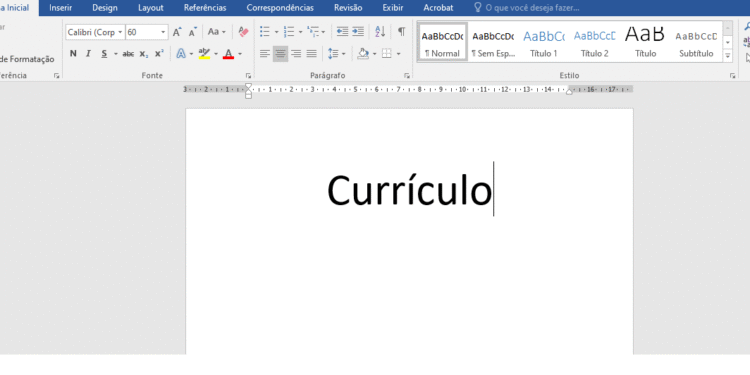
Task: Click the first line indent ruler marker
Action: point(248,87)
